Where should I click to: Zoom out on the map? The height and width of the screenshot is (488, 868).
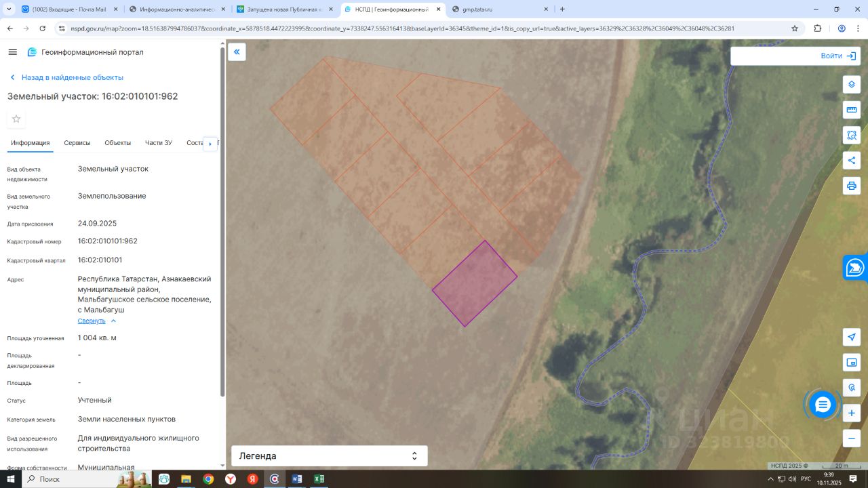[852, 438]
